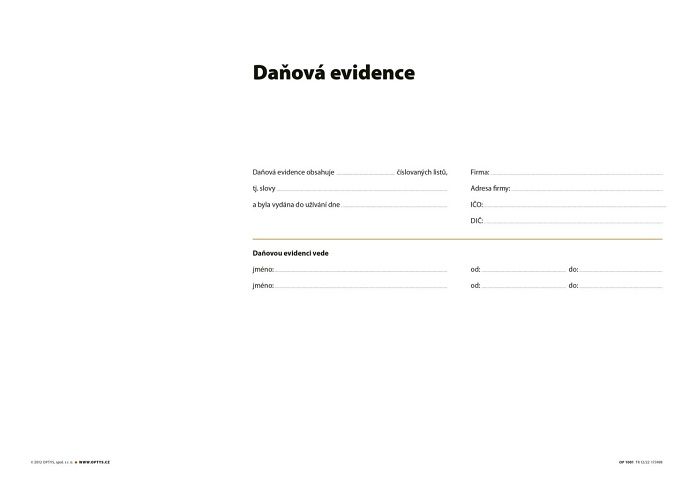Click the OP 1001 form code
The image size is (682, 482).
[626, 462]
